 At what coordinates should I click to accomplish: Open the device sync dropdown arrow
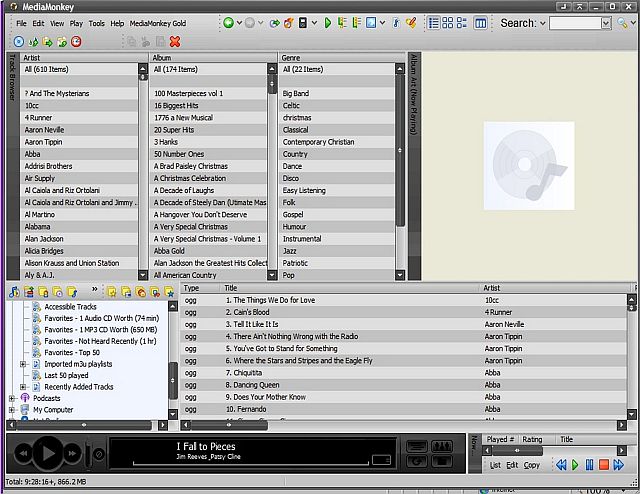(x=314, y=23)
